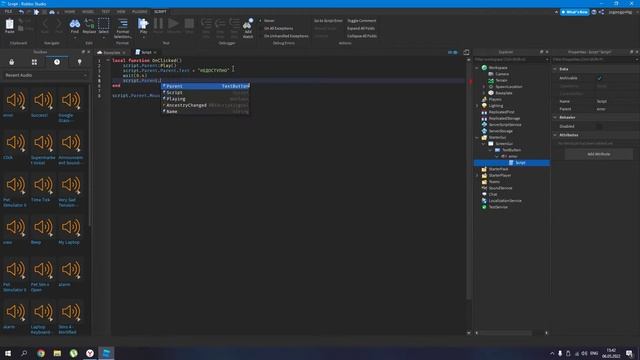This screenshot has width=640, height=360.
Task: Toggle the Disabled checkbox
Action: coord(600,126)
